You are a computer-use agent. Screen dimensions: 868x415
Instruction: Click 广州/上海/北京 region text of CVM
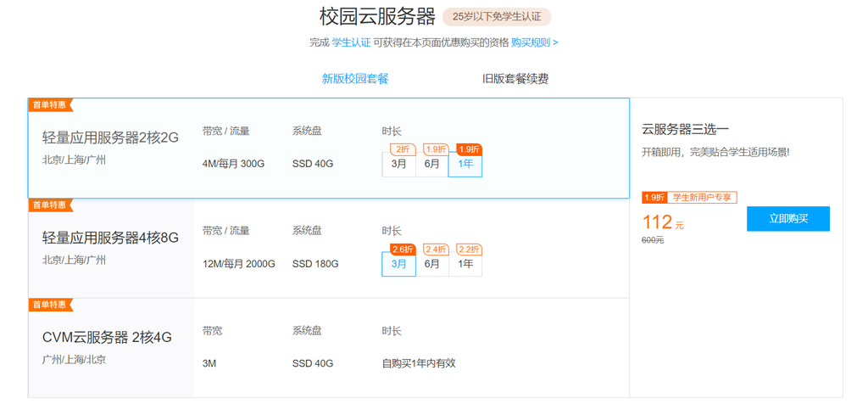[x=74, y=360]
